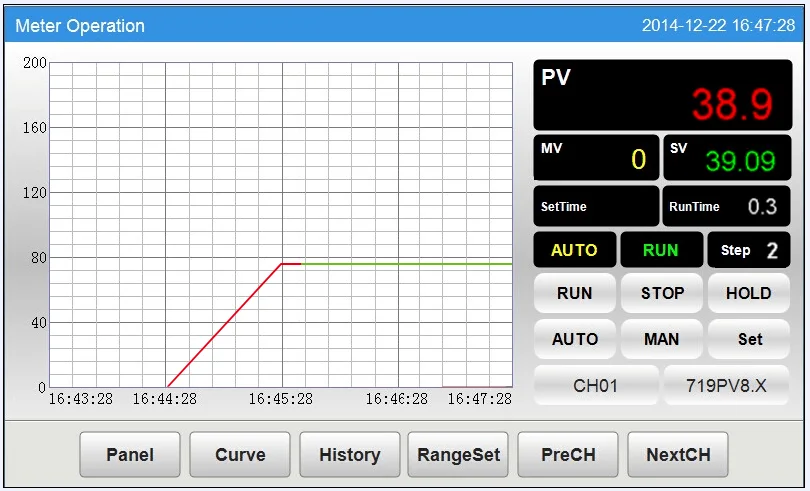The height and width of the screenshot is (491, 810).
Task: Click the 719PV8.X model button
Action: [726, 386]
